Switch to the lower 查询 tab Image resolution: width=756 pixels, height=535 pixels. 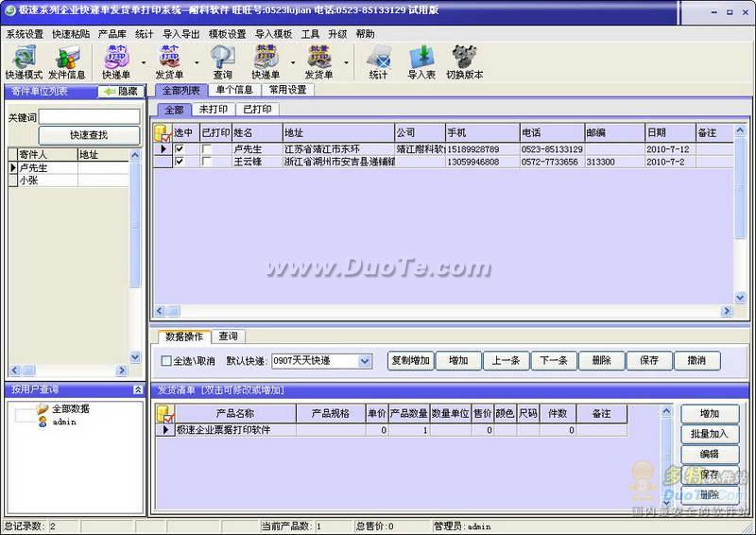[x=228, y=337]
